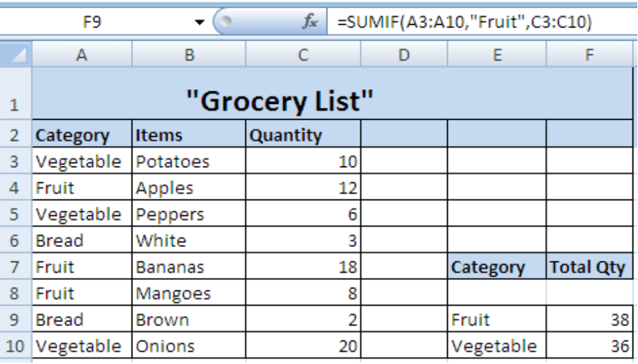Image resolution: width=638 pixels, height=364 pixels.
Task: Select row 7 header
Action: click(x=16, y=267)
